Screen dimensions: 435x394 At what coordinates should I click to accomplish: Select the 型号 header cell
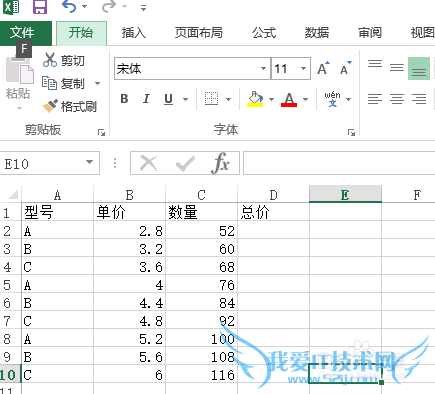pos(58,212)
